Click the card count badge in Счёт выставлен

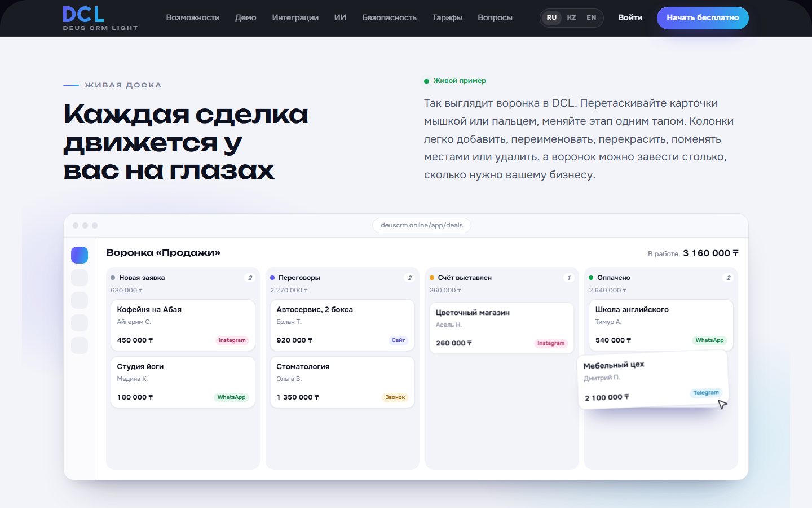(569, 278)
